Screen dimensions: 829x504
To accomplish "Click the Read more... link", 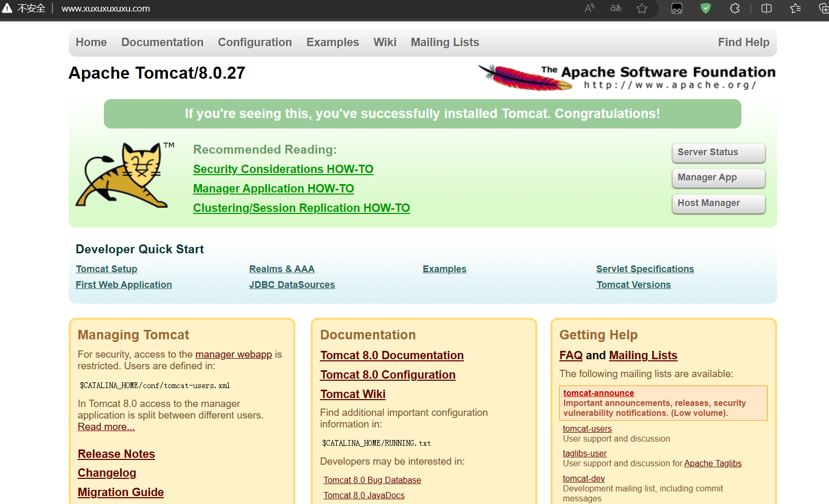I will (x=106, y=427).
